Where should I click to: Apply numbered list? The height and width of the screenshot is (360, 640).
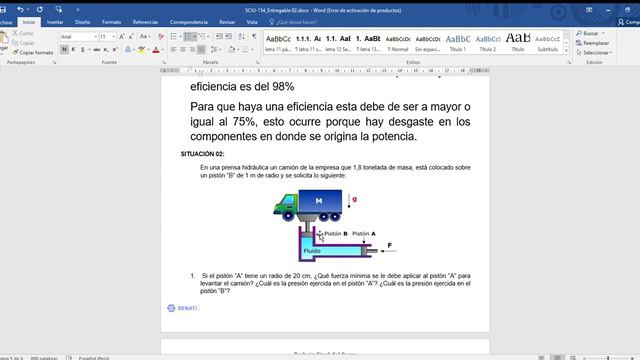[x=188, y=37]
